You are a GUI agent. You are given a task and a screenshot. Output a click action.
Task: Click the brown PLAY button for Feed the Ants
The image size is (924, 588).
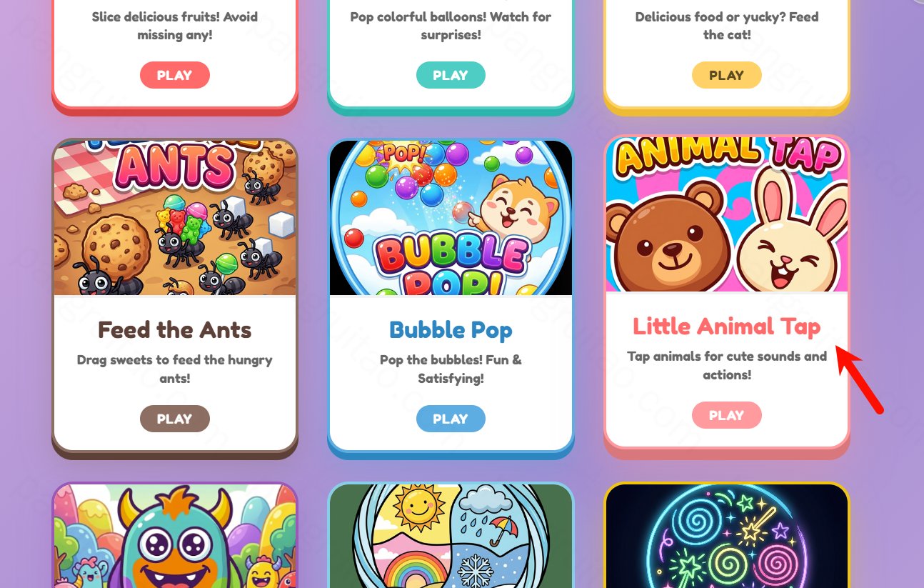pos(174,419)
